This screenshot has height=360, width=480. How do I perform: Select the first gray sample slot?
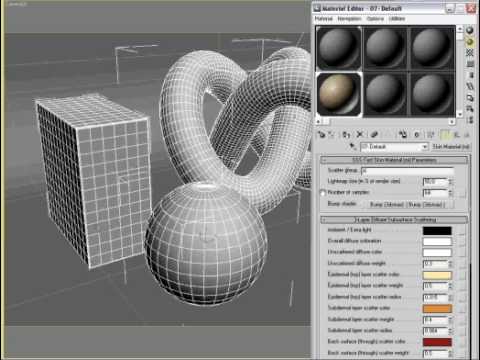339,48
